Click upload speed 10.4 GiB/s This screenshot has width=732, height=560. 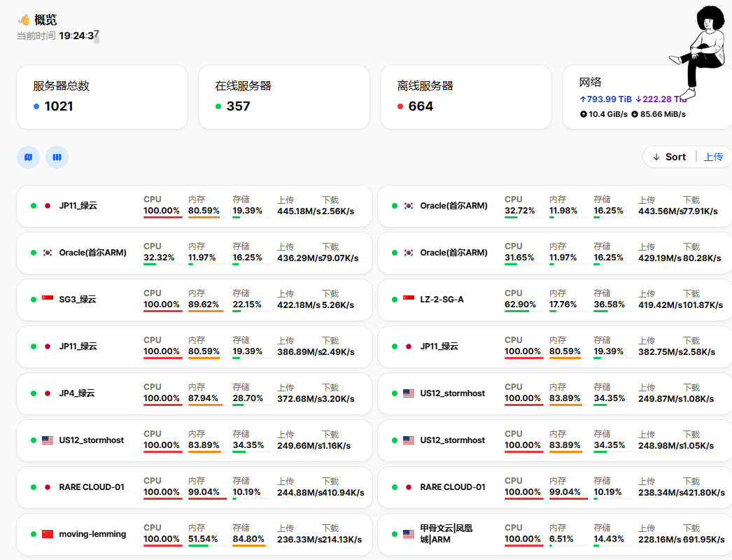604,114
